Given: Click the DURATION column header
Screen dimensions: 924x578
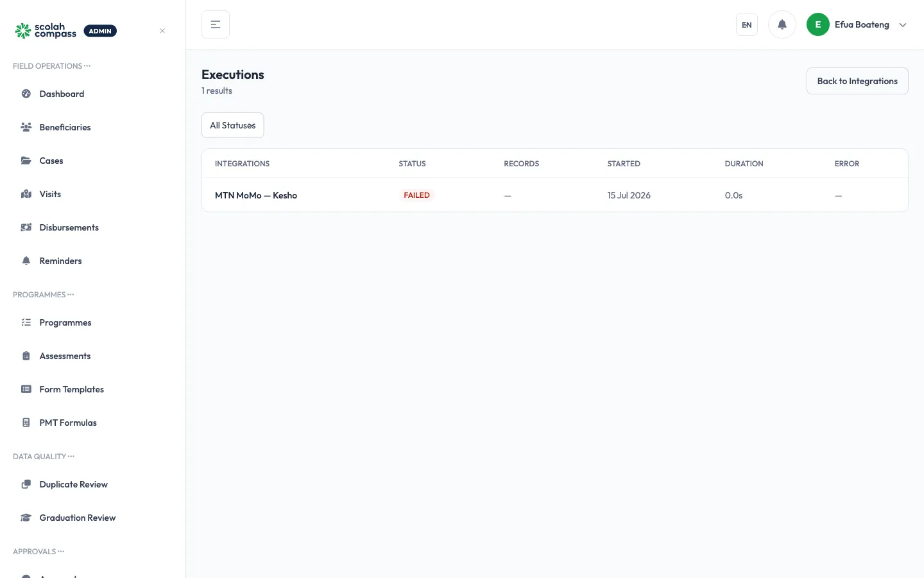Looking at the screenshot, I should (x=744, y=164).
